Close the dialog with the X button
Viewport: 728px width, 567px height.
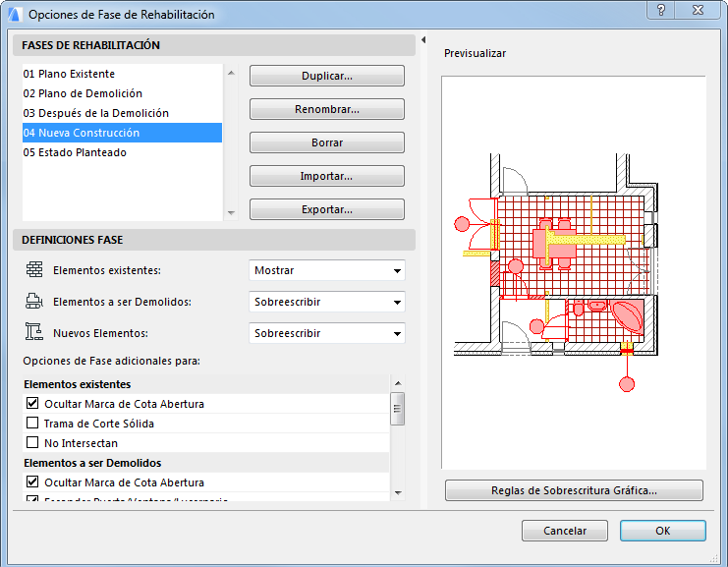click(x=698, y=10)
